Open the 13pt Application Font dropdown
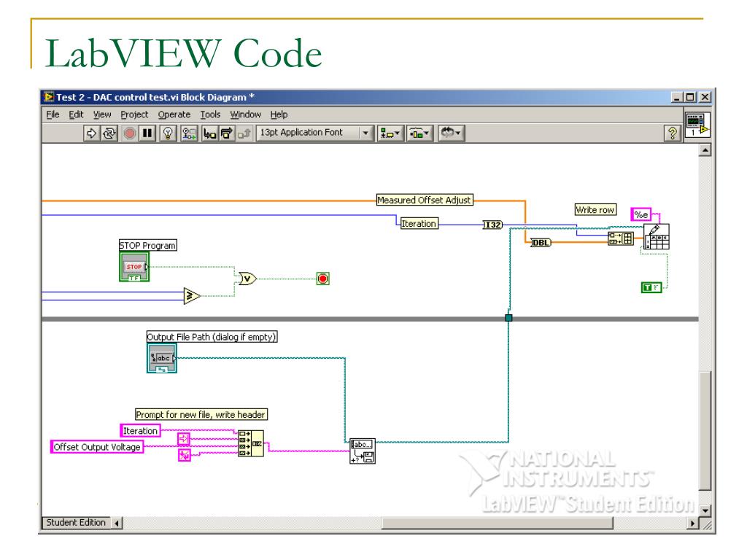Image resolution: width=747 pixels, height=560 pixels. [314, 133]
